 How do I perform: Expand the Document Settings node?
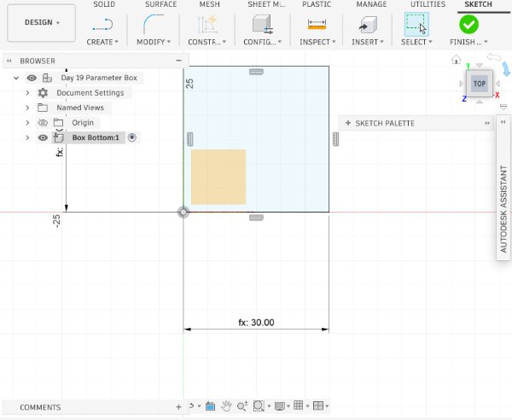click(x=27, y=93)
